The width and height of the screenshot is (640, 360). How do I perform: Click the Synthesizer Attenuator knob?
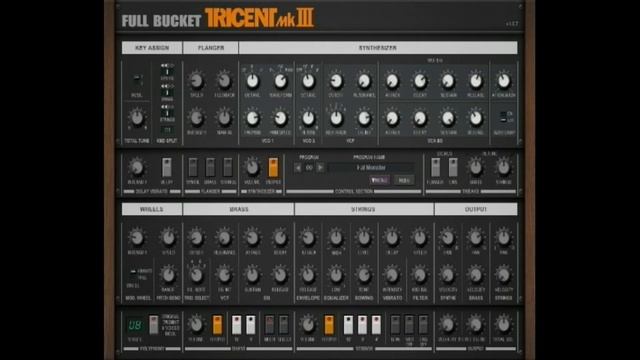pos(504,81)
